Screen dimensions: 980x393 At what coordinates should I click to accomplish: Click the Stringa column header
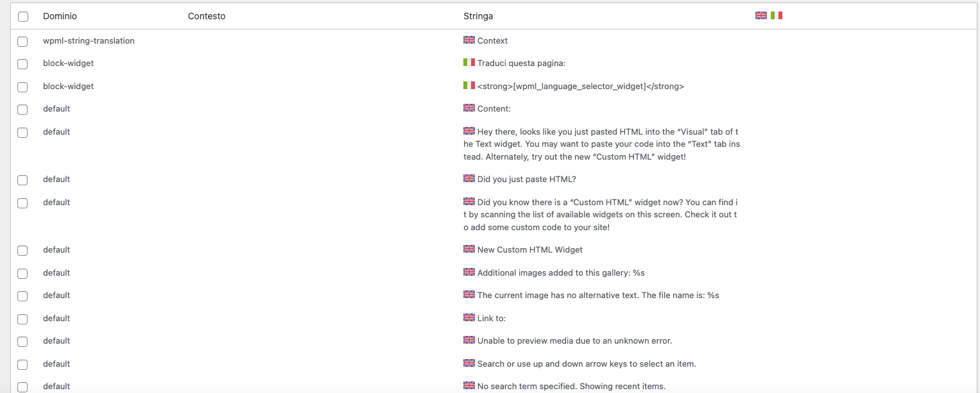tap(478, 16)
